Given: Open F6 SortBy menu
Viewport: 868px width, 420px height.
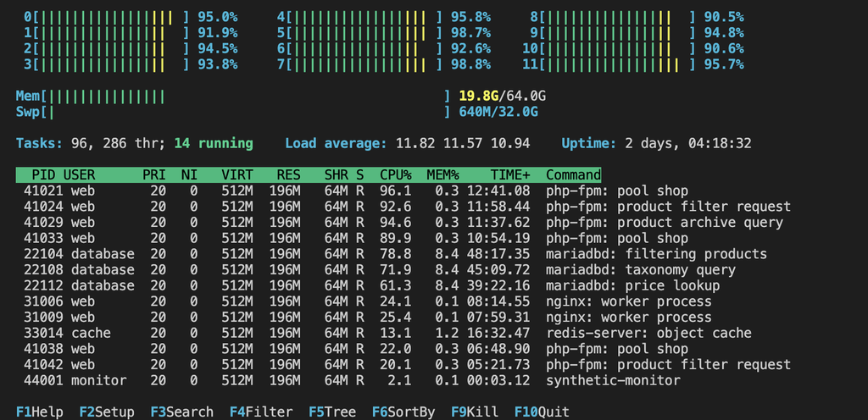Looking at the screenshot, I should (x=403, y=412).
